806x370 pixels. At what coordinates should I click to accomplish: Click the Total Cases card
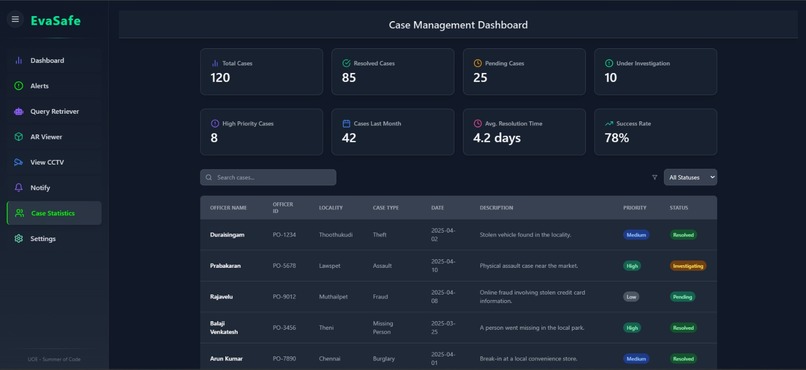tap(262, 71)
